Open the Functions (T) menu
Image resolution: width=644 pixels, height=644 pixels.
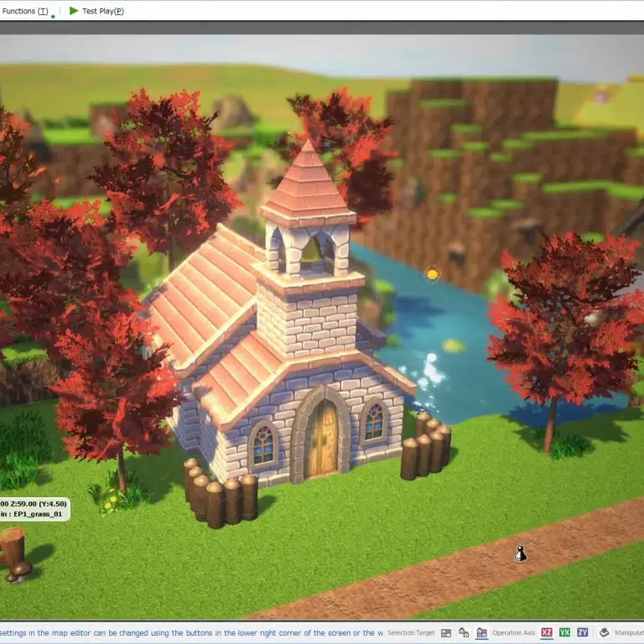(25, 11)
